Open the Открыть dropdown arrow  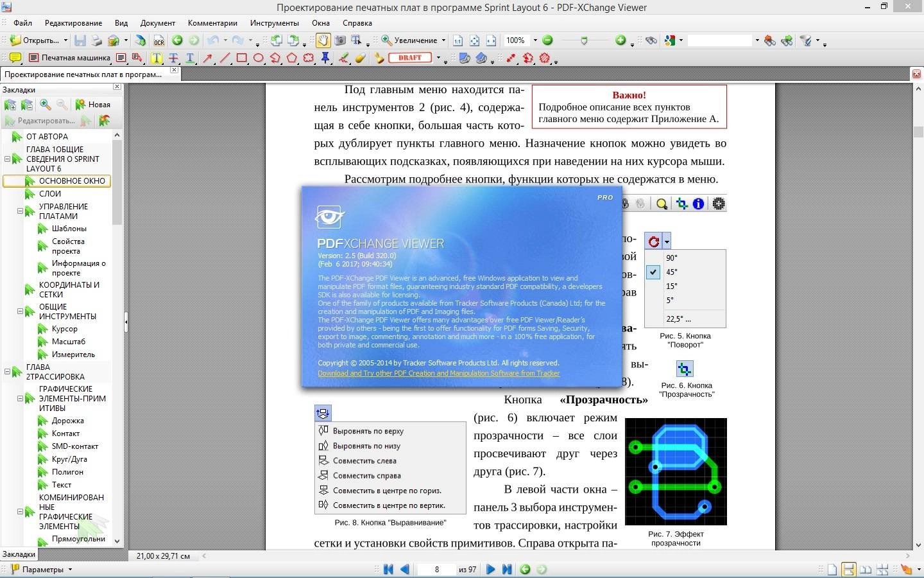pyautogui.click(x=65, y=40)
